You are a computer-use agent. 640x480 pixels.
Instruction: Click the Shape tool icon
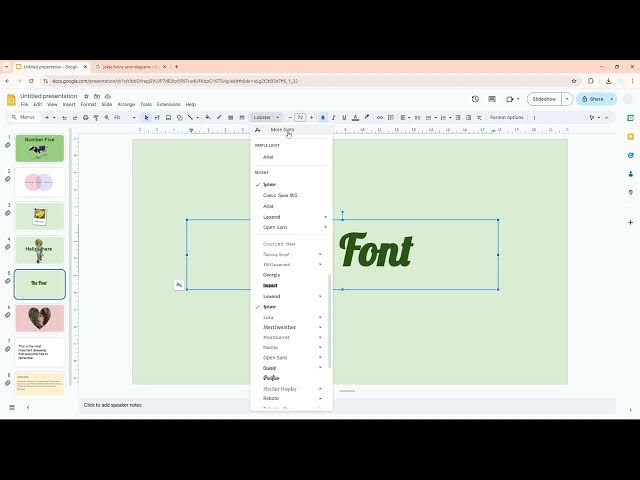(x=180, y=118)
